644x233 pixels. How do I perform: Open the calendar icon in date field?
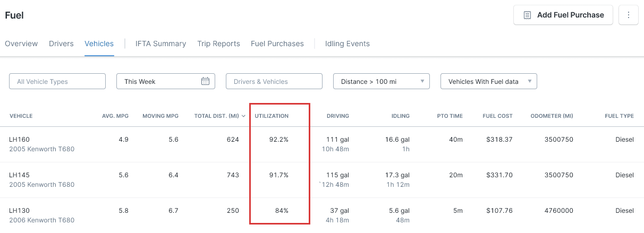(206, 81)
